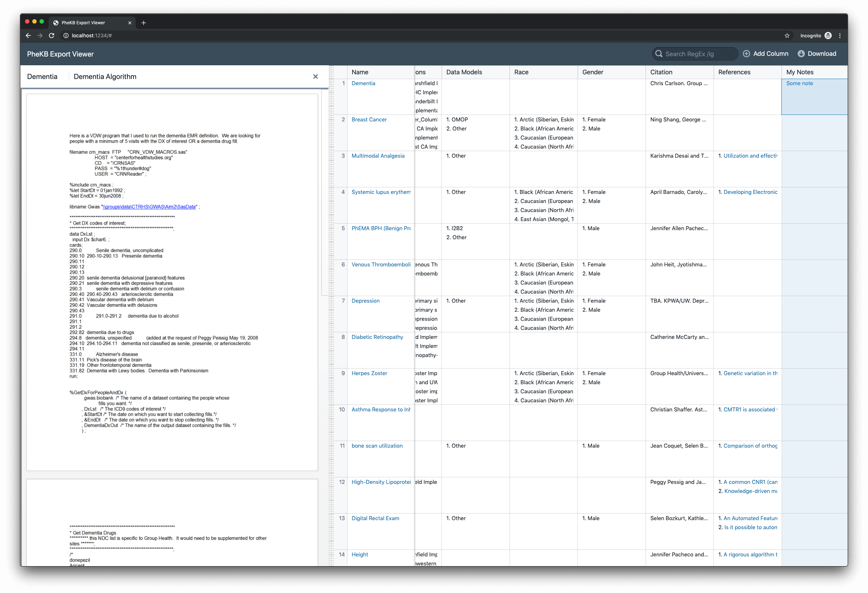Open the Herpes Zoster phenotype link
This screenshot has width=868, height=593.
(x=369, y=373)
